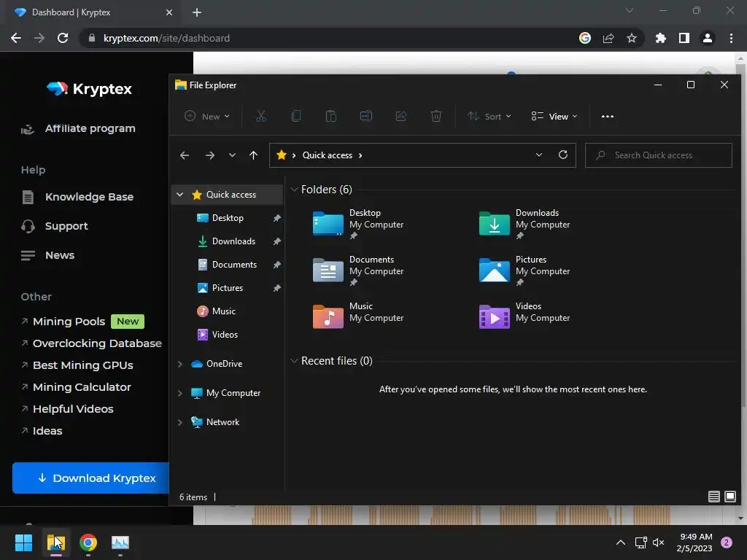Image resolution: width=747 pixels, height=560 pixels.
Task: Expand the OneDrive tree node
Action: click(179, 364)
